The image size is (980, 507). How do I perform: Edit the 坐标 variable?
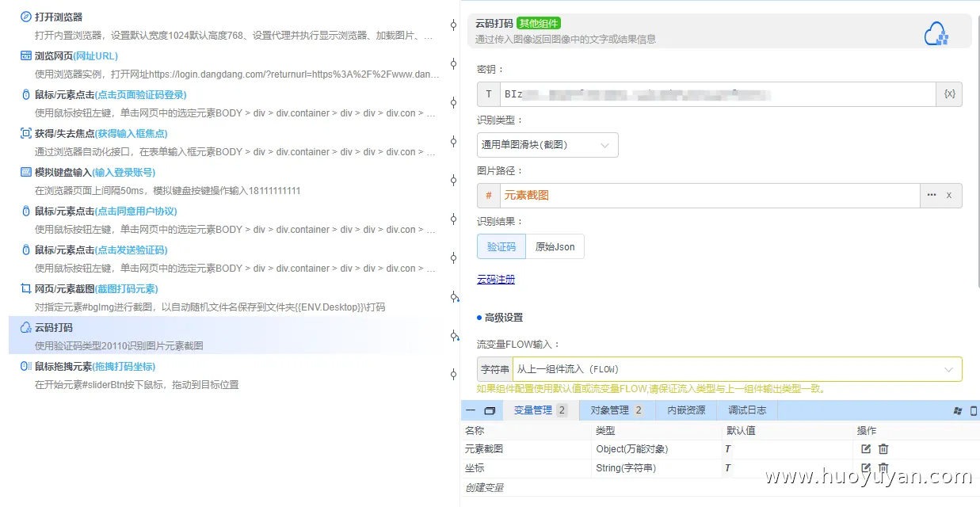(866, 468)
